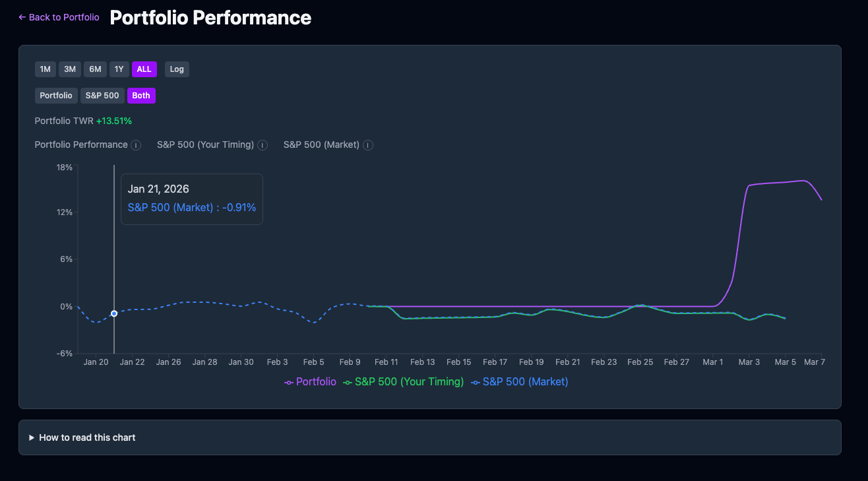Click the Portfolio Performance info icon
The image size is (868, 481).
point(136,144)
